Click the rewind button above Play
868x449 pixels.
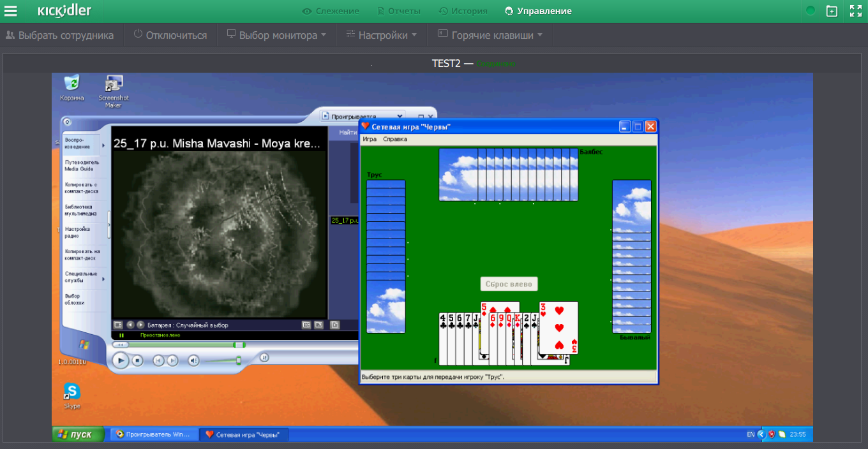click(x=120, y=345)
